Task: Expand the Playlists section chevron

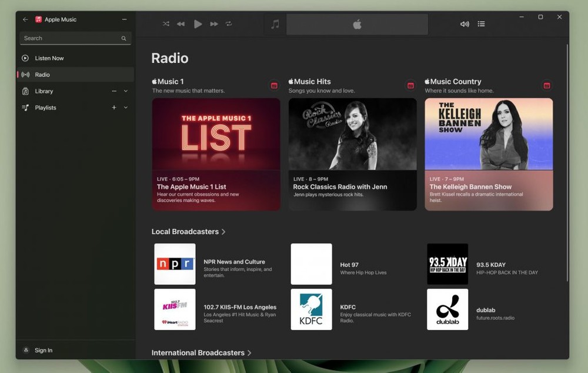Action: tap(126, 108)
